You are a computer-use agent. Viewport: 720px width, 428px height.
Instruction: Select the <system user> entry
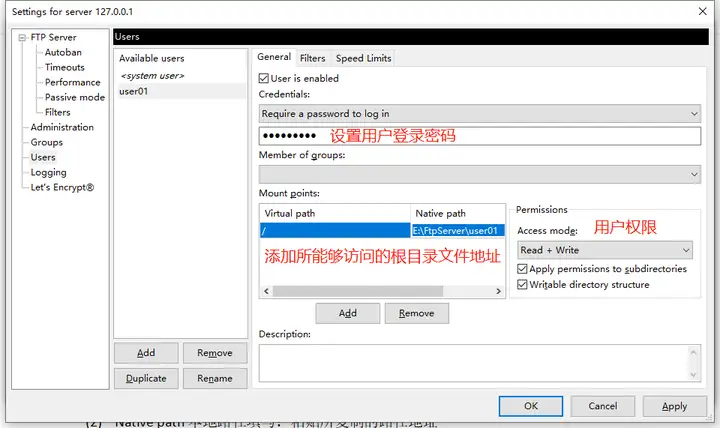click(152, 76)
